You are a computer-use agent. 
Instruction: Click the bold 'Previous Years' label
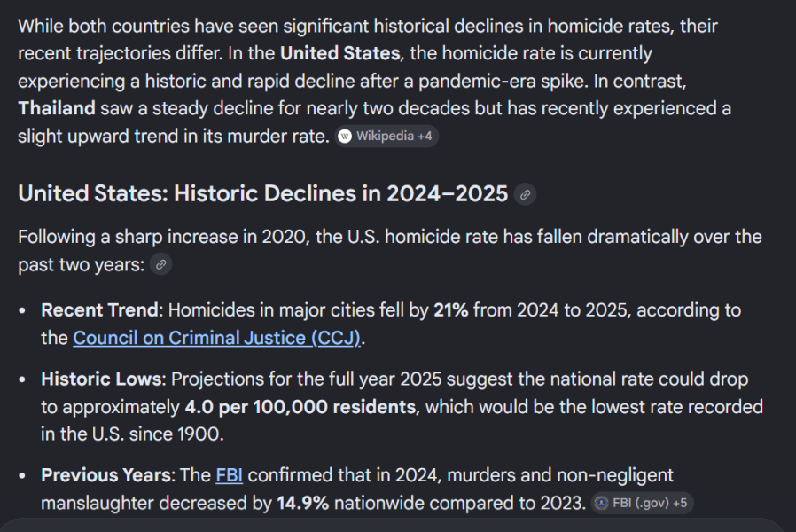106,475
